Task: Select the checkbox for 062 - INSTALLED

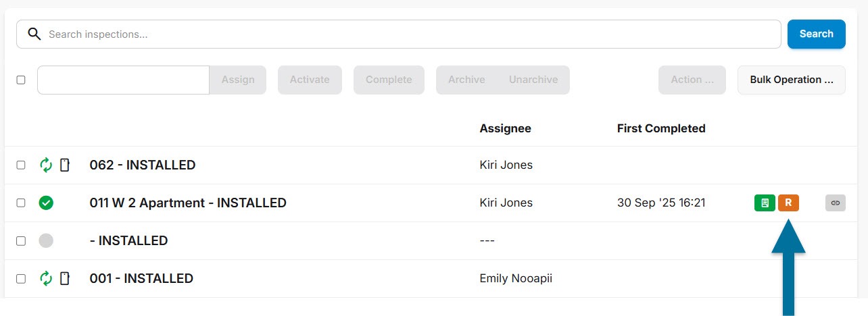Action: tap(21, 165)
